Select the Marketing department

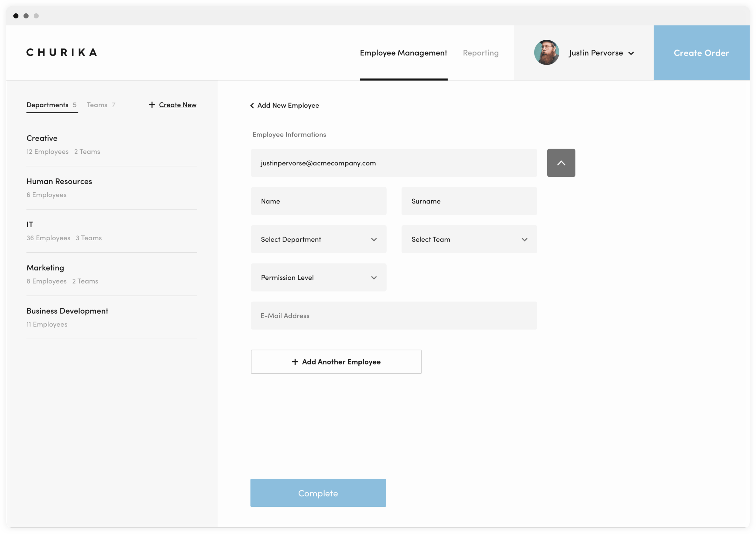pos(111,274)
